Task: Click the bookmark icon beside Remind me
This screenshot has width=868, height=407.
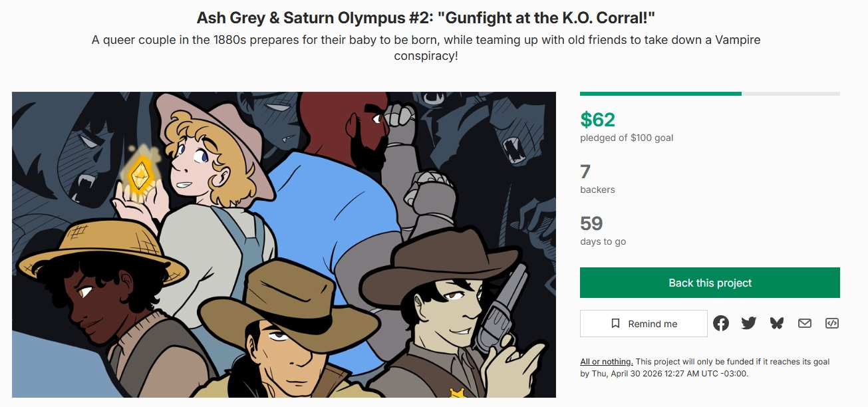Action: tap(616, 324)
